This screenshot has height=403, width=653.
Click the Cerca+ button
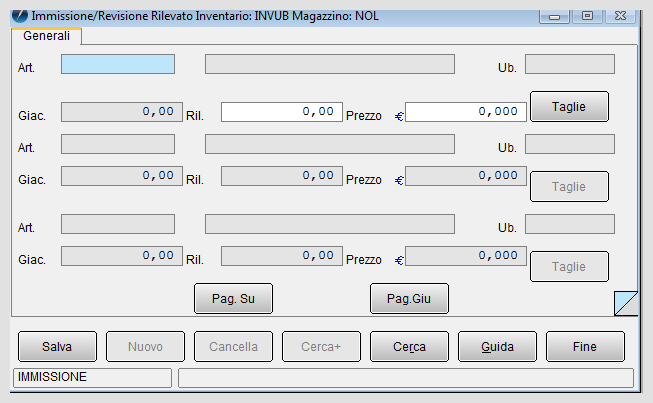tap(322, 346)
